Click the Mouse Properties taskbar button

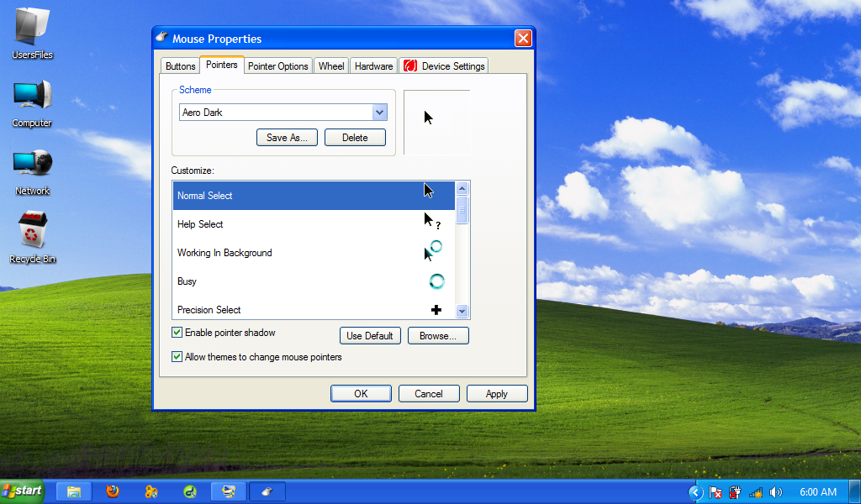(267, 491)
